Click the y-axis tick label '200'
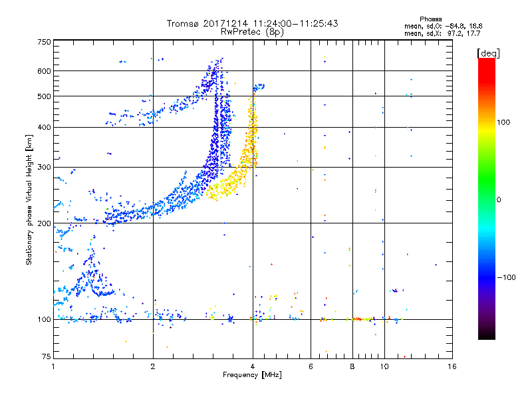The image size is (532, 399). [x=44, y=223]
